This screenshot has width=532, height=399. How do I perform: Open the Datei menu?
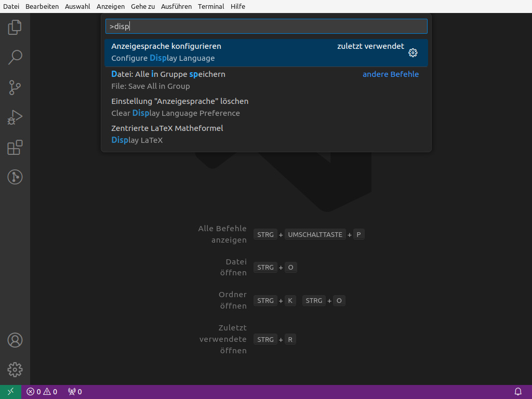pyautogui.click(x=11, y=6)
